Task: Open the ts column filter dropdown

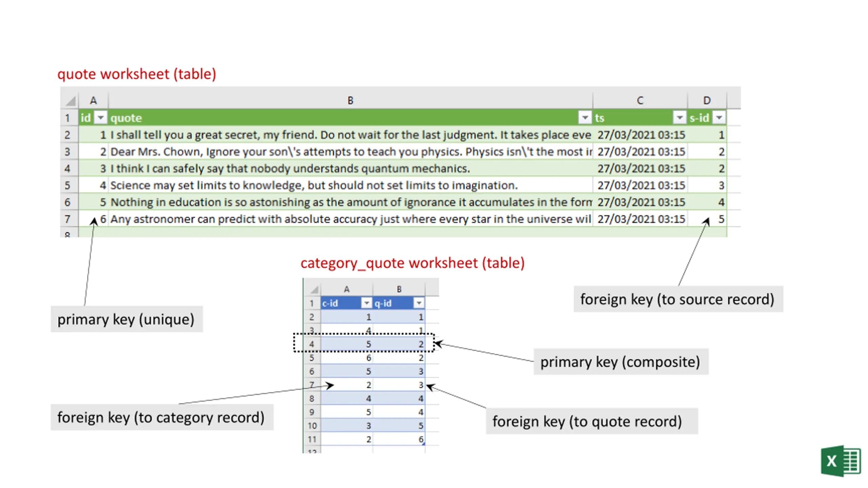Action: 679,118
